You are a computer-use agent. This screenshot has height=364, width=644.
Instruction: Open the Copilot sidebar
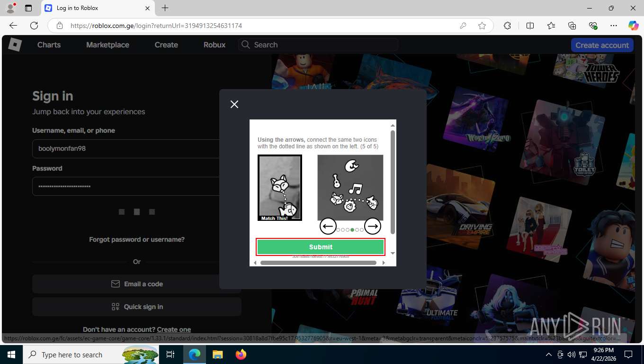634,26
